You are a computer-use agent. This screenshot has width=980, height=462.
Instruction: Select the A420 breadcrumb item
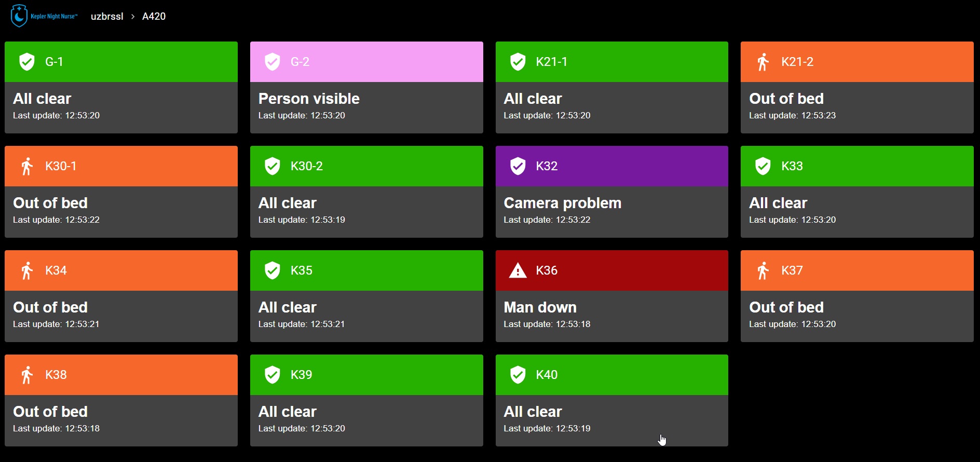point(154,17)
